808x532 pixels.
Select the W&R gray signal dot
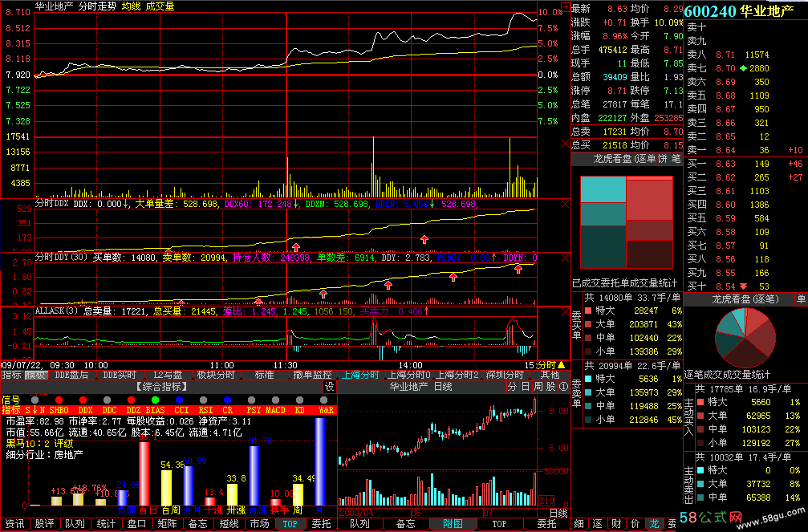point(323,400)
